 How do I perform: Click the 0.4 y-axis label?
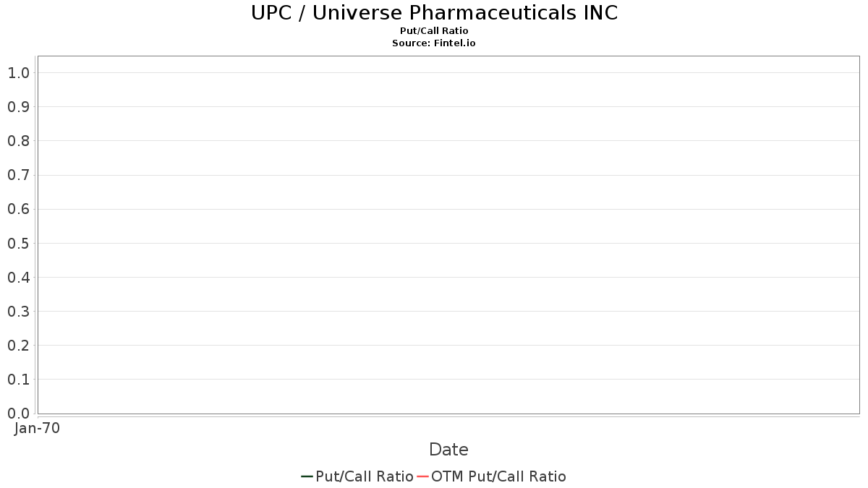click(x=19, y=277)
